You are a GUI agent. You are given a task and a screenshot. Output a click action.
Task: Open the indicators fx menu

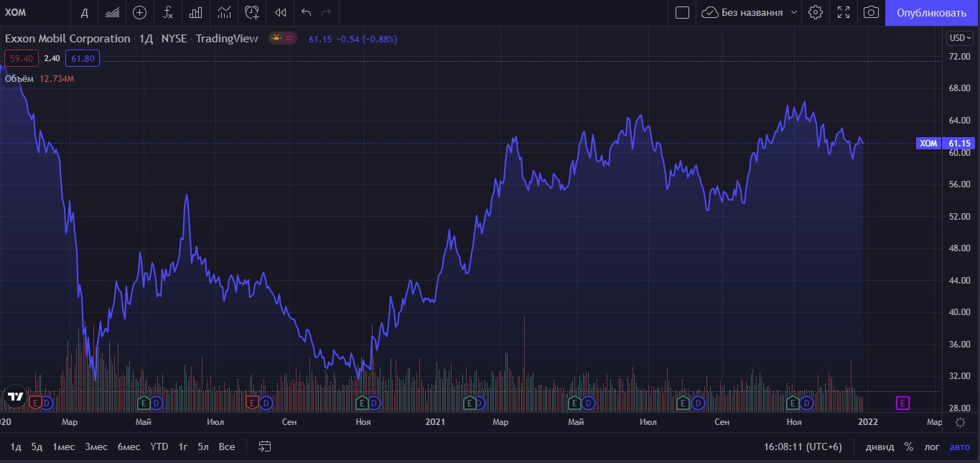167,12
